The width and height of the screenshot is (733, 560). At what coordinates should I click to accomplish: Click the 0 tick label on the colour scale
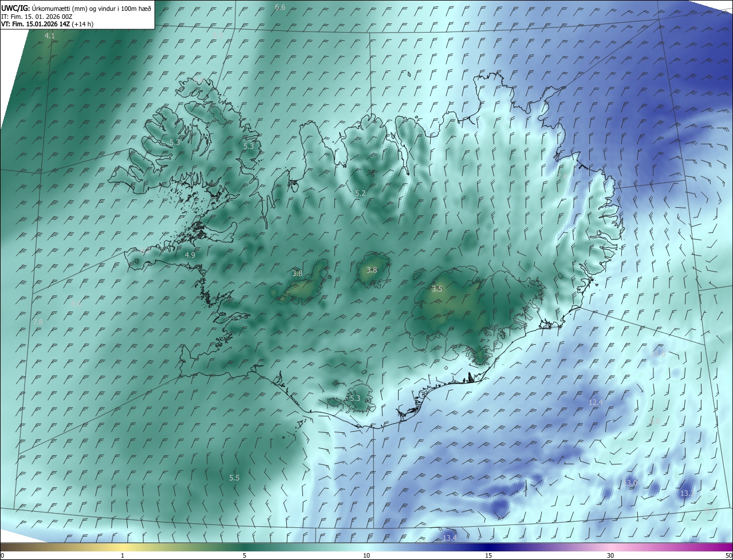[x=2, y=555]
